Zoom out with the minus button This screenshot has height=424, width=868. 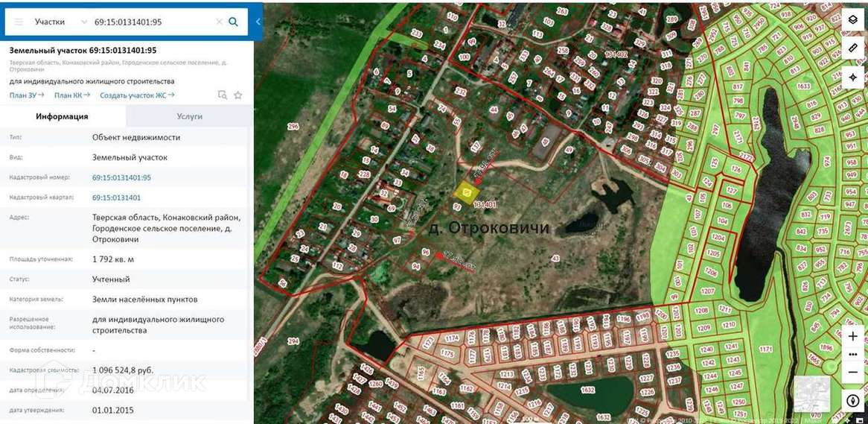click(853, 371)
